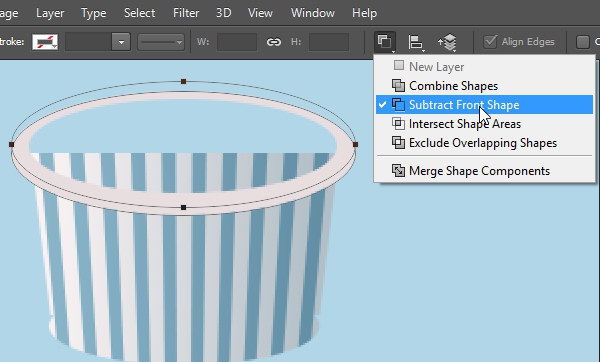Click the Exclude Overlapping Shapes icon
The height and width of the screenshot is (362, 600).
pyautogui.click(x=398, y=143)
